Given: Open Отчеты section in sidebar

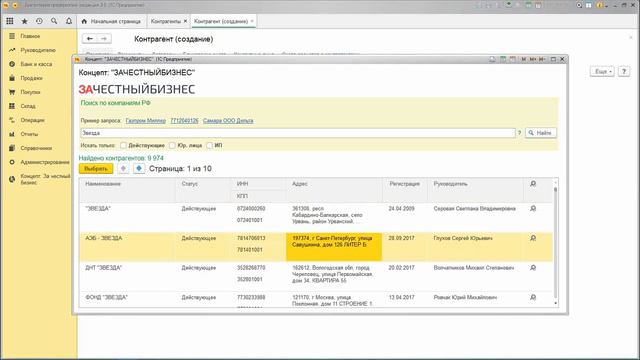Looking at the screenshot, I should click(x=29, y=134).
